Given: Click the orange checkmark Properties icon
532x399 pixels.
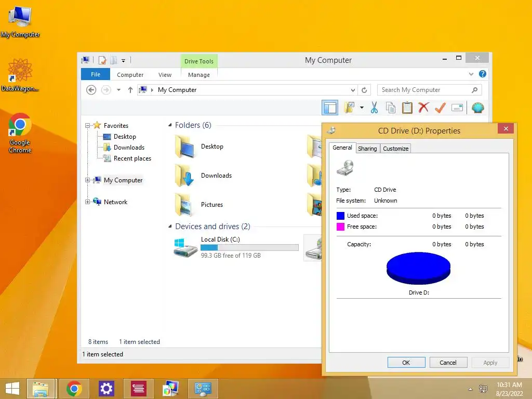Looking at the screenshot, I should pyautogui.click(x=440, y=108).
